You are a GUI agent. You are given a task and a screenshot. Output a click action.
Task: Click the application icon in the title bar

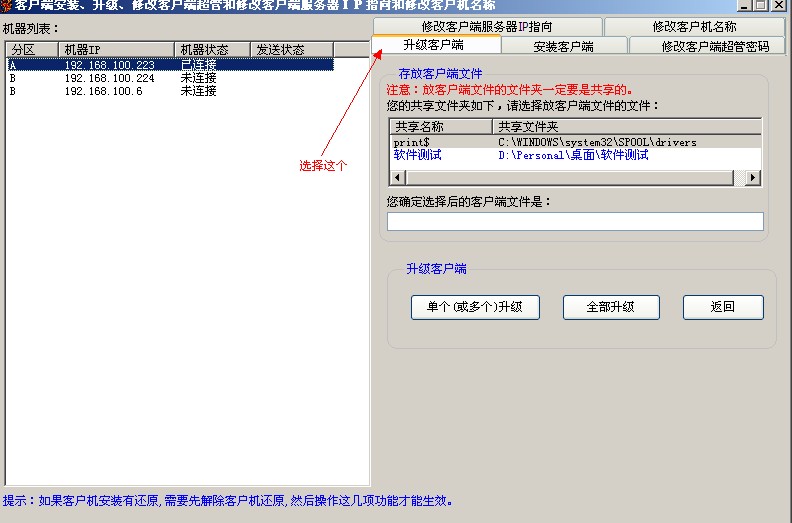point(6,5)
